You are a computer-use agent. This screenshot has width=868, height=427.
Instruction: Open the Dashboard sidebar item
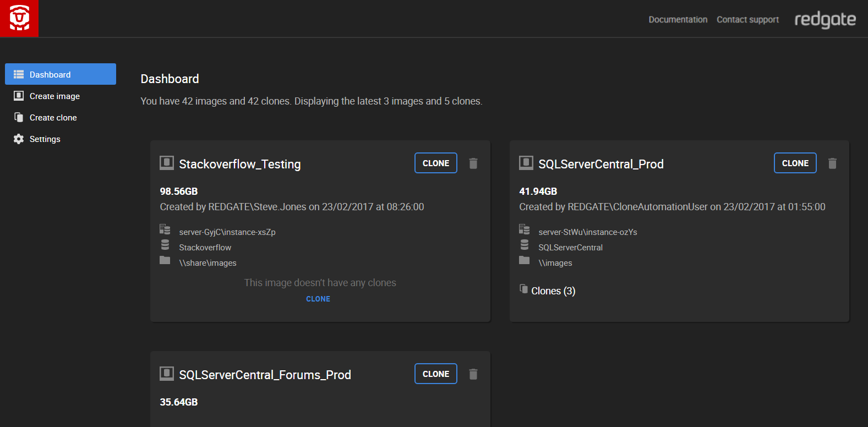click(x=61, y=74)
